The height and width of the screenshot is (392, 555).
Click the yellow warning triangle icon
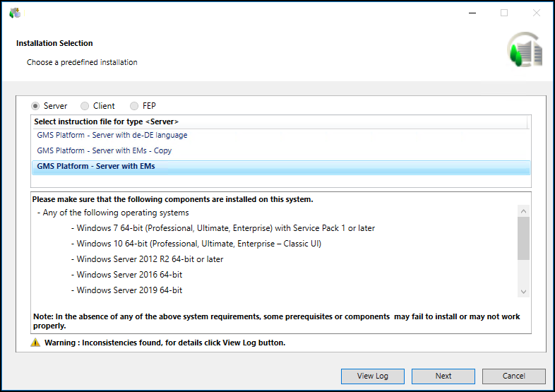(x=35, y=343)
